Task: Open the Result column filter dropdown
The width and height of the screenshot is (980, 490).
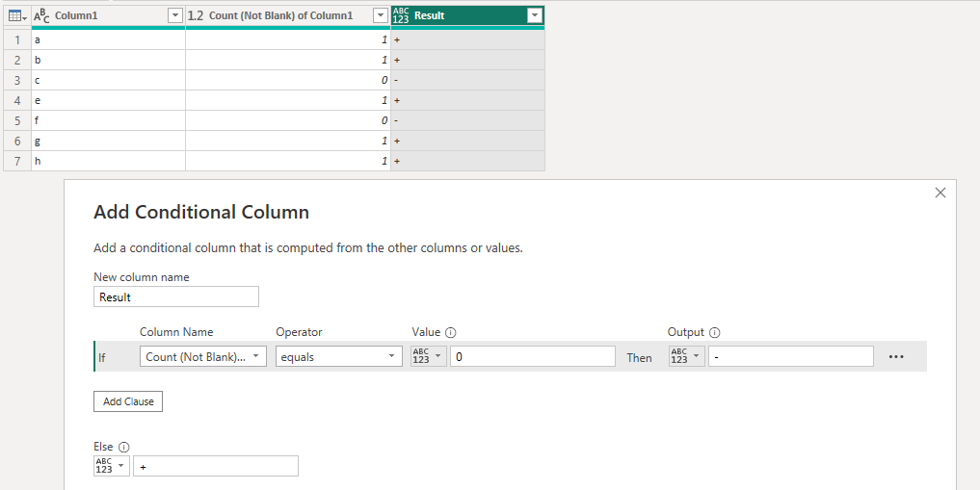Action: (x=535, y=15)
